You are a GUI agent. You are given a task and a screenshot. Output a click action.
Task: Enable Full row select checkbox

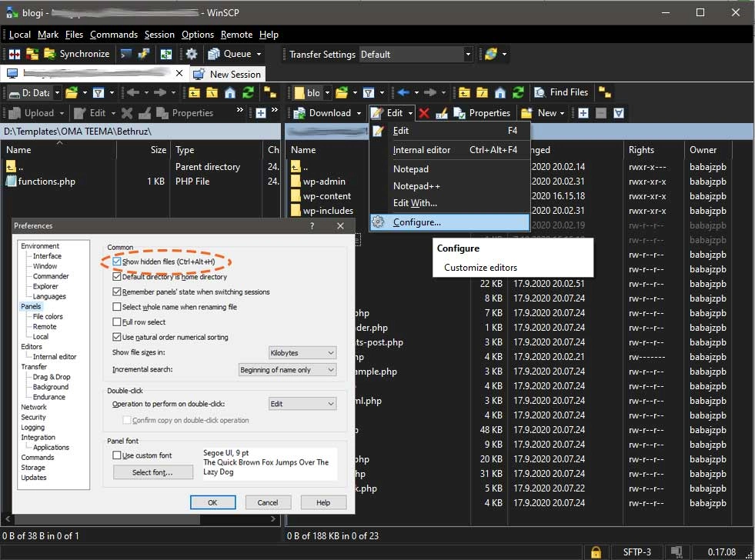pos(117,322)
